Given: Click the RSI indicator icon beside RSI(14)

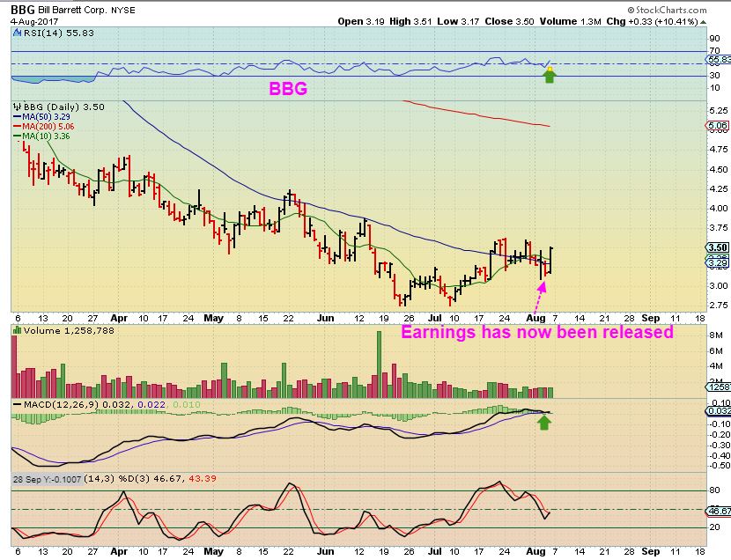Looking at the screenshot, I should (x=17, y=33).
